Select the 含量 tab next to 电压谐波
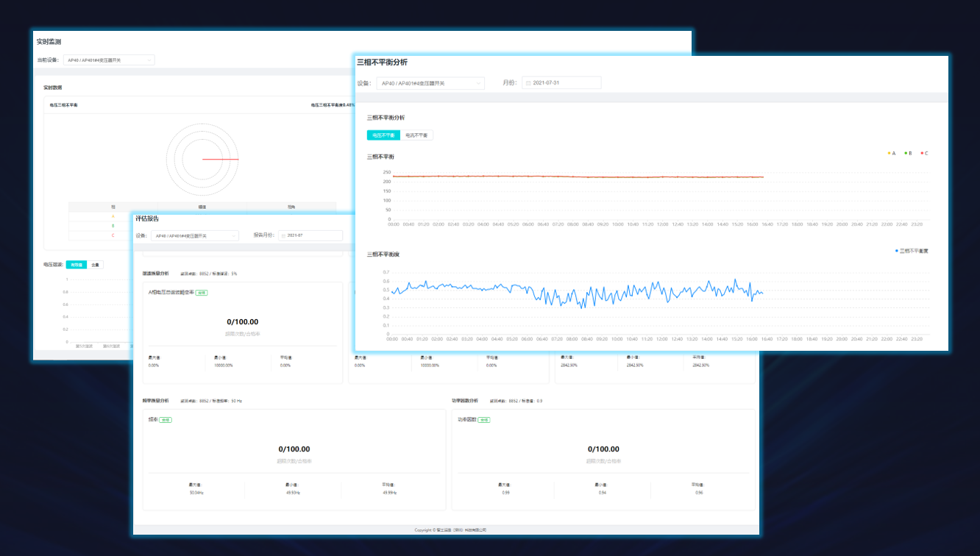The image size is (980, 556). point(96,265)
